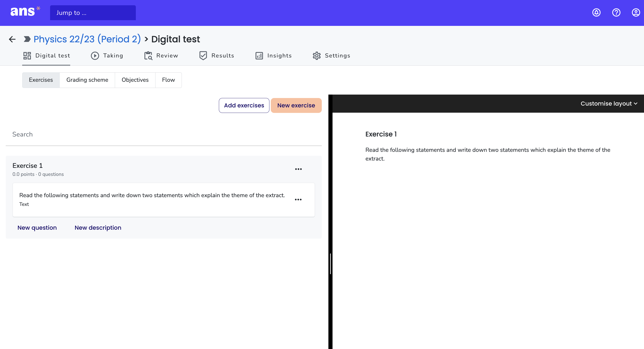
Task: Switch to the Settings tab
Action: (331, 56)
